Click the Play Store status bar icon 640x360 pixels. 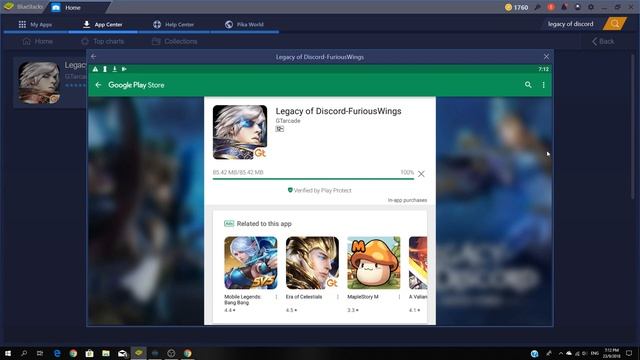pos(124,69)
